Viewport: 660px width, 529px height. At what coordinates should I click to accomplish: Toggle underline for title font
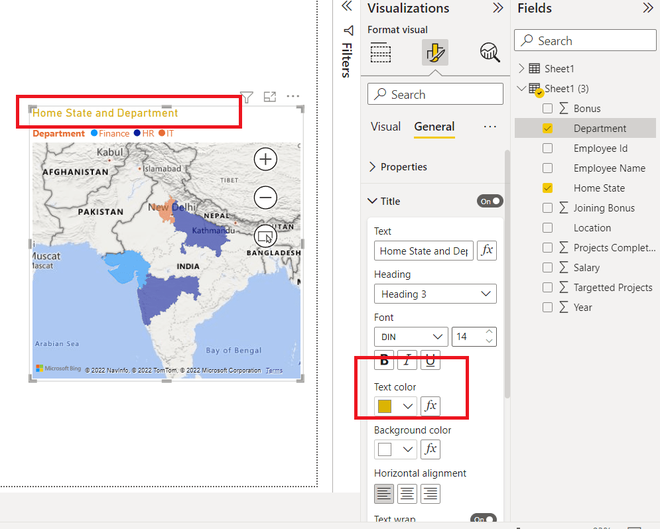(430, 360)
